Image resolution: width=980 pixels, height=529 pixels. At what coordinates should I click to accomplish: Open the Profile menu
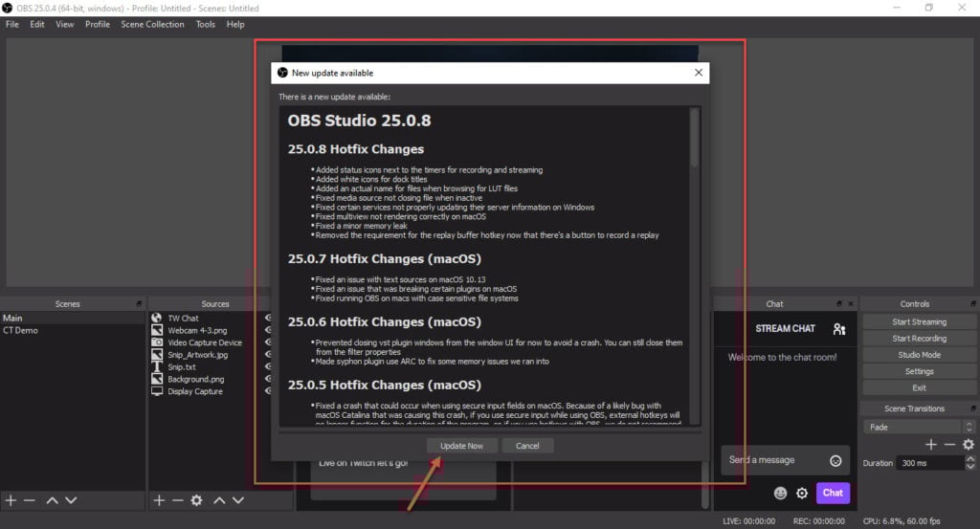(x=97, y=24)
